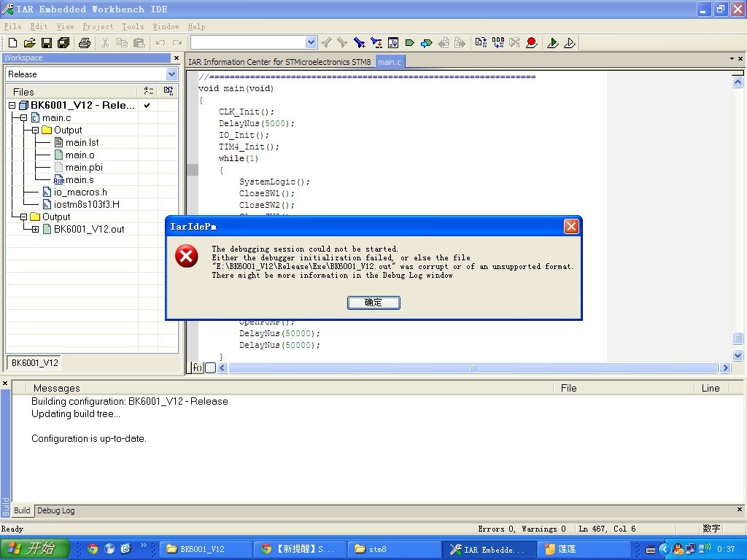Click the Download and Debug icon
Viewport: 747px width, 560px height.
coord(553,43)
